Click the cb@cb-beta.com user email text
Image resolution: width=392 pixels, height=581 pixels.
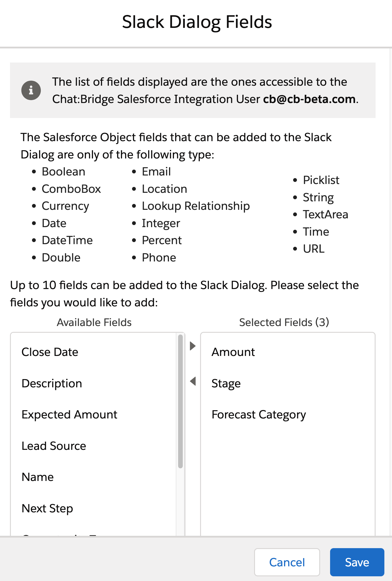click(x=309, y=99)
